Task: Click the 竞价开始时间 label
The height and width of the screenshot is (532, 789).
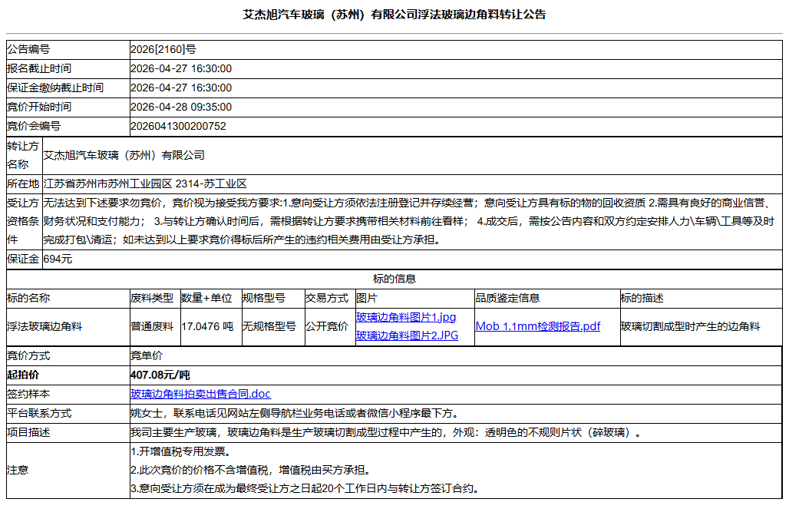Action: 39,107
